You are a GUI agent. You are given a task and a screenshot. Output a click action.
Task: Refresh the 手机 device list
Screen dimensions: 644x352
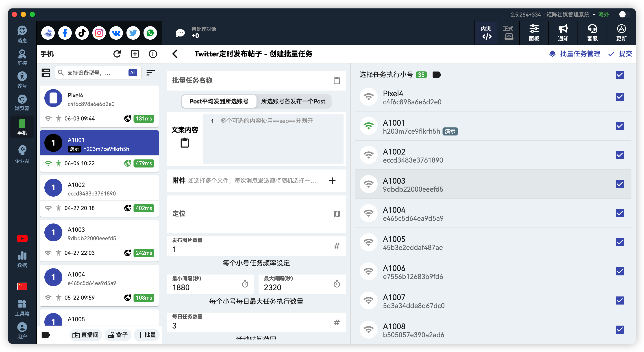117,54
